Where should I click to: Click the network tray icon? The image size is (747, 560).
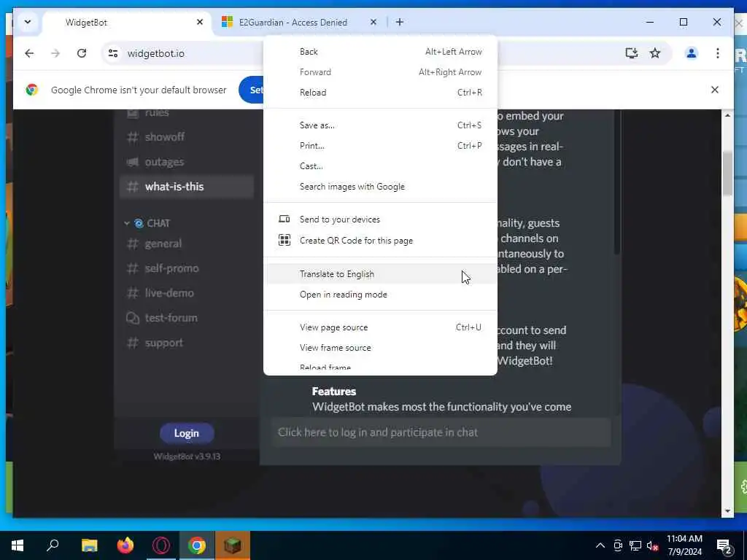click(x=635, y=545)
